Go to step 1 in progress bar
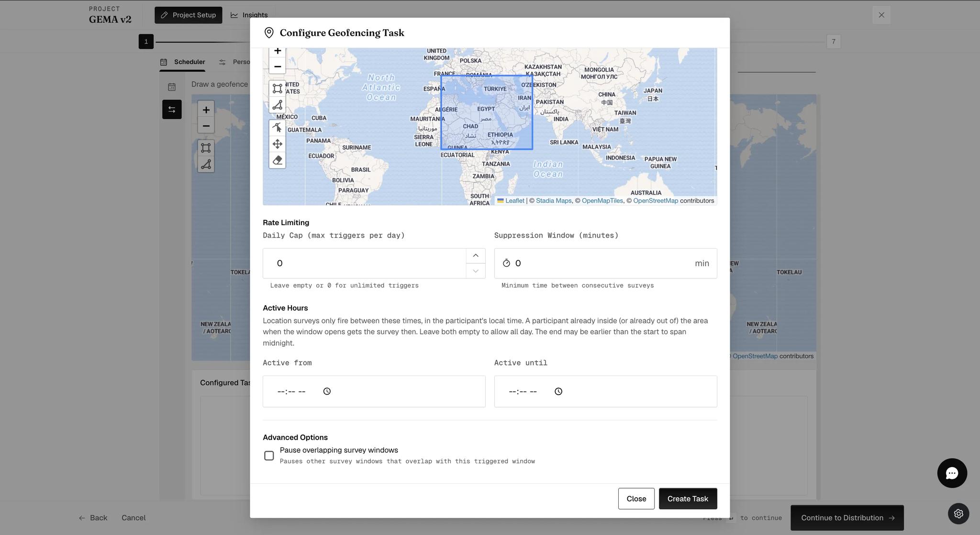The width and height of the screenshot is (980, 535). [146, 41]
